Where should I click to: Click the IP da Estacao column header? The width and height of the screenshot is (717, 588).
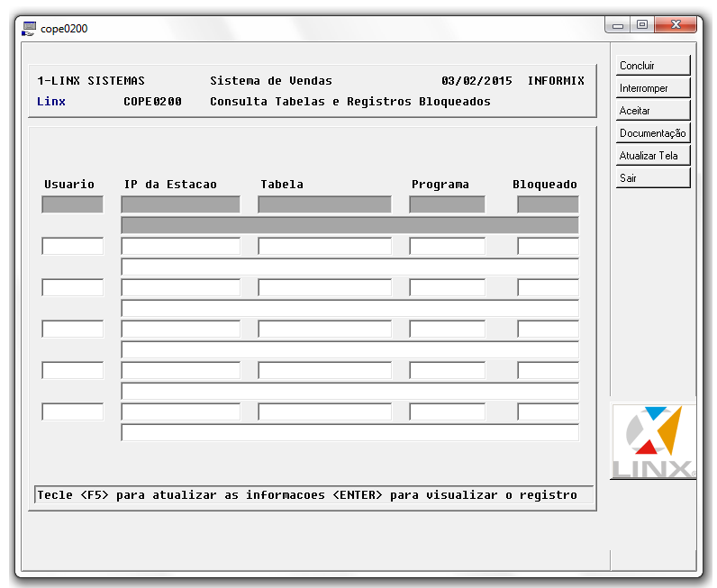pos(170,185)
